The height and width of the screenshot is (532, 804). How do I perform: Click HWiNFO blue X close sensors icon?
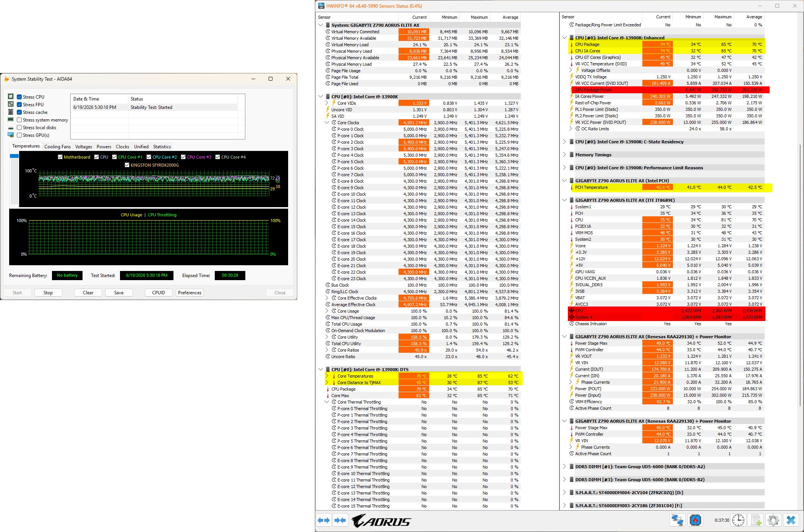pos(791,520)
